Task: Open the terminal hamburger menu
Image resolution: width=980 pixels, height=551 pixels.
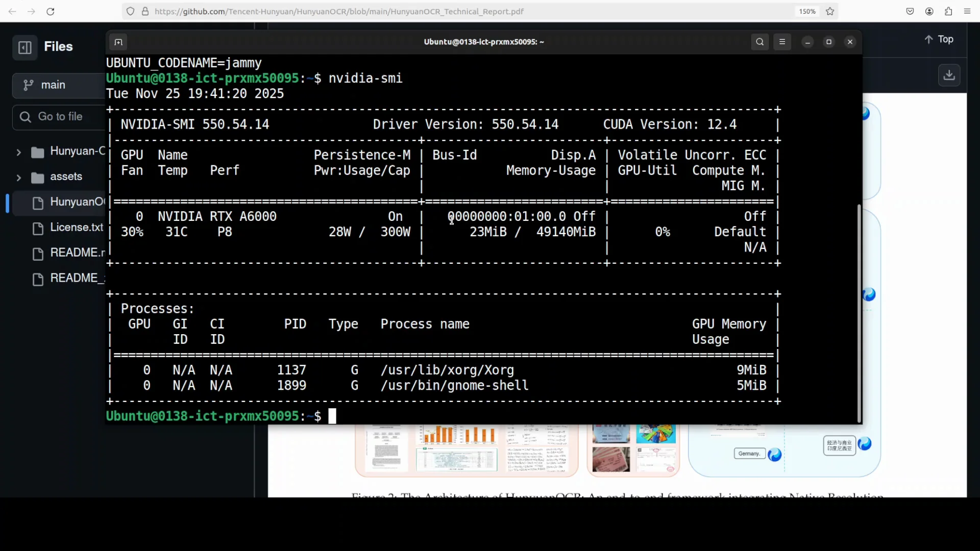Action: [x=782, y=42]
